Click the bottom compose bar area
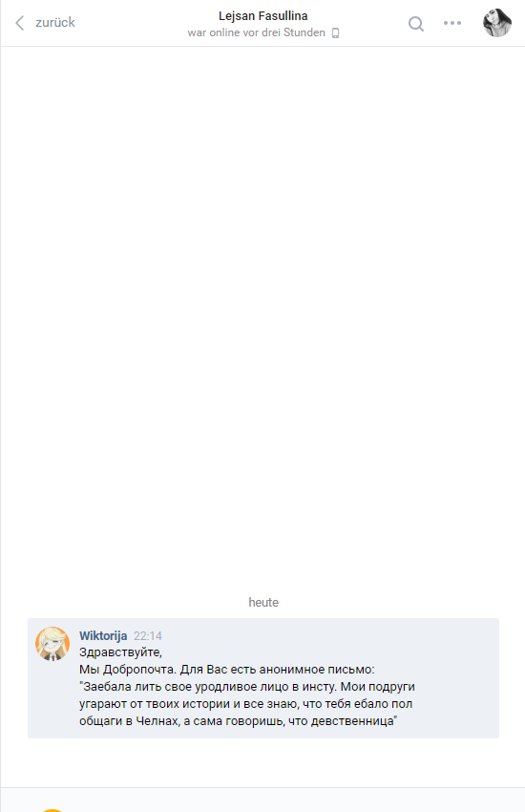The height and width of the screenshot is (812, 525). coord(262,801)
